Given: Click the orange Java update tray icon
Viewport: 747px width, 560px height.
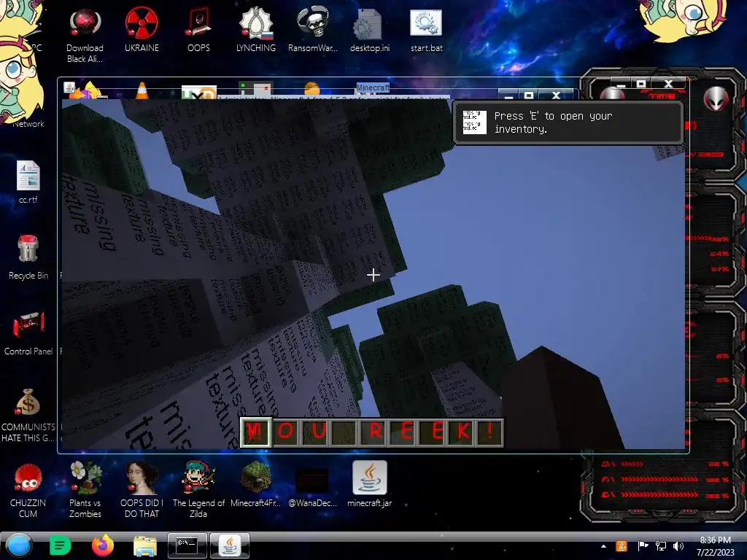Looking at the screenshot, I should (622, 546).
